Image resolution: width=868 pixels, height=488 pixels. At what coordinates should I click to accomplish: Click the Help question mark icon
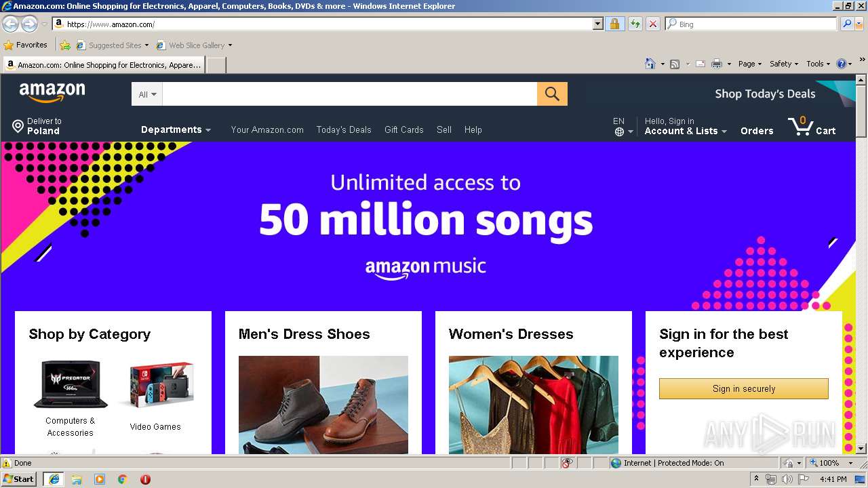(x=842, y=64)
